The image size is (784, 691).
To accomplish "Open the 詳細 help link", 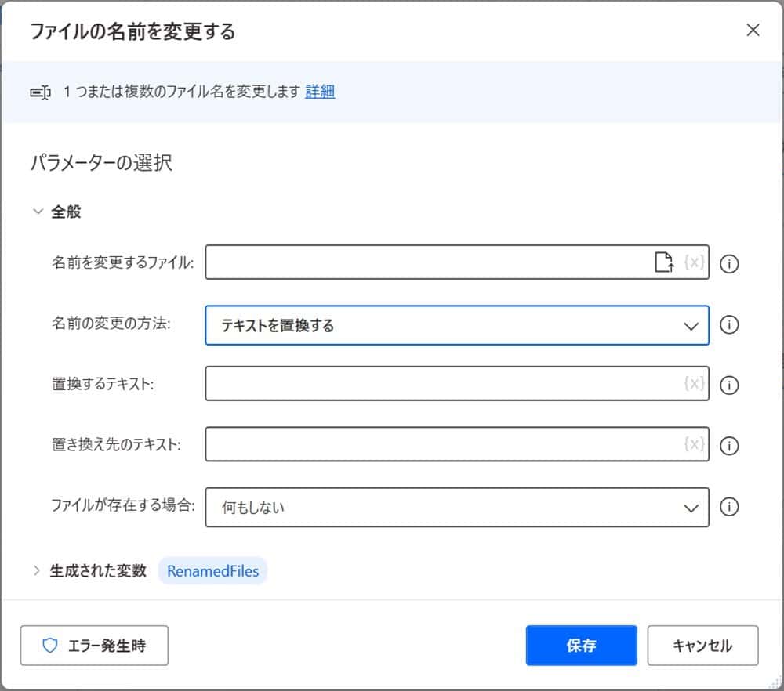I will click(320, 92).
